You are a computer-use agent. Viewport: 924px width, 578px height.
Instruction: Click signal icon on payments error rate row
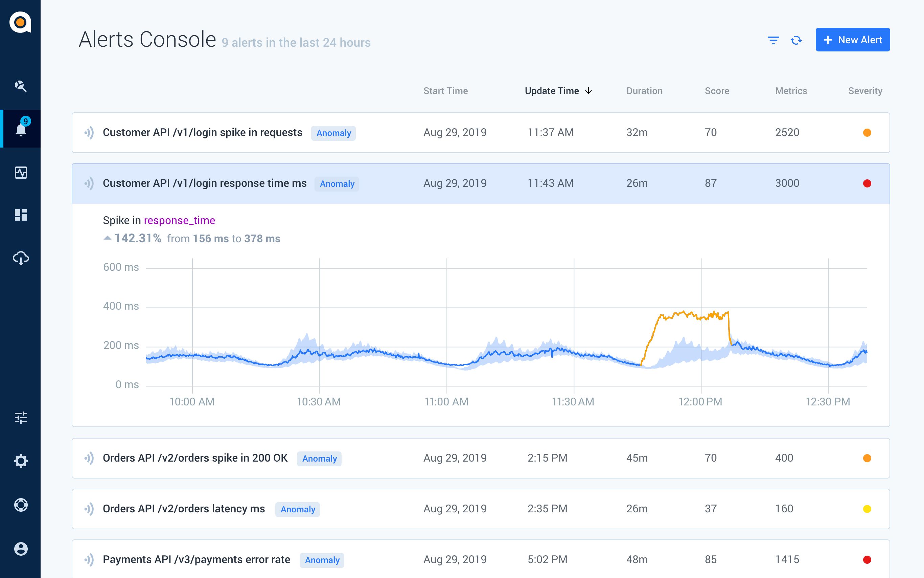(89, 560)
